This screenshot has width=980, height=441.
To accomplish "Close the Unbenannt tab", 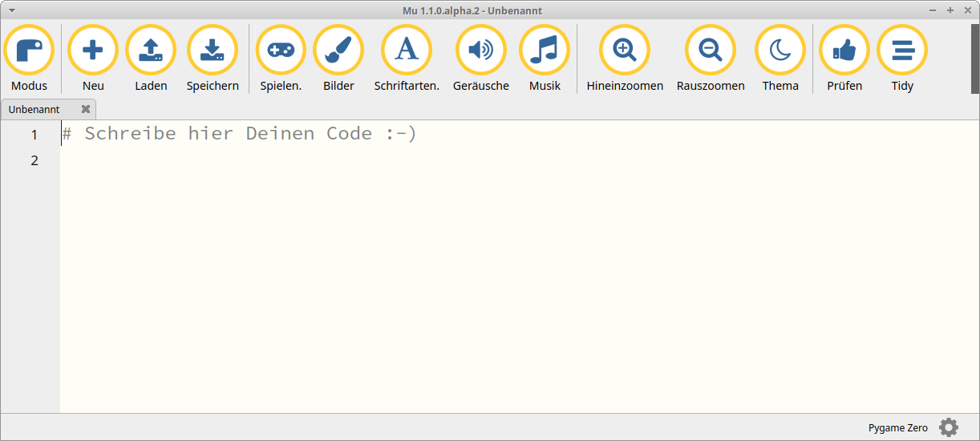I will 86,109.
